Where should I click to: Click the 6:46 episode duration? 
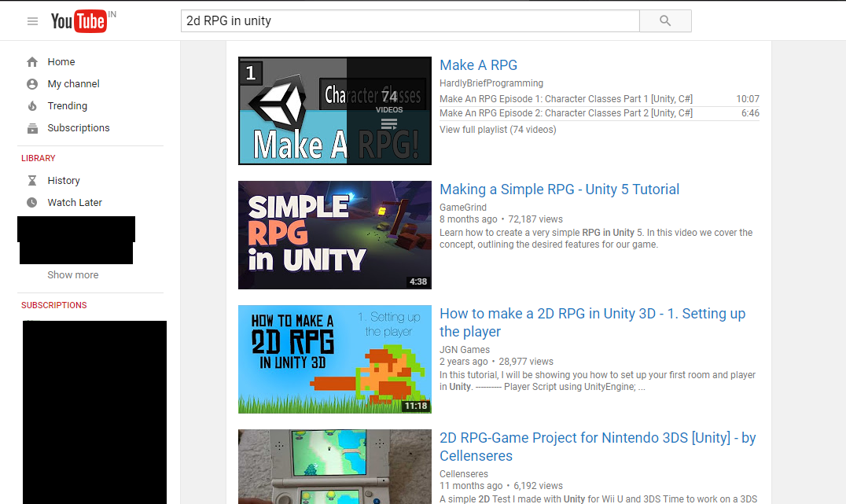(750, 112)
